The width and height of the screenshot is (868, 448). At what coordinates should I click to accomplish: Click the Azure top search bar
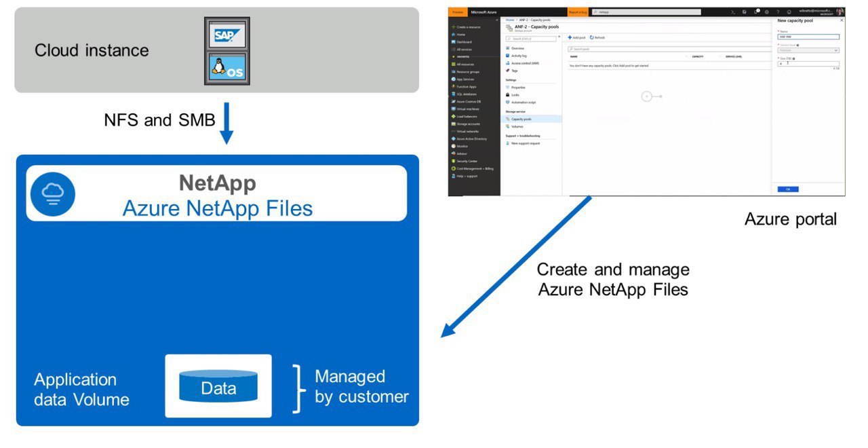click(x=647, y=12)
